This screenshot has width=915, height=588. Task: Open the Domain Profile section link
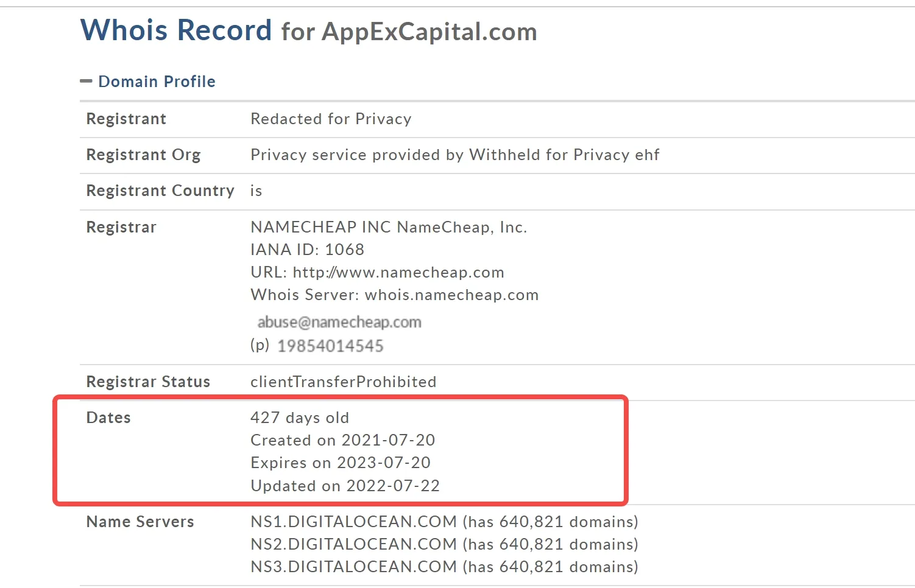pyautogui.click(x=157, y=82)
